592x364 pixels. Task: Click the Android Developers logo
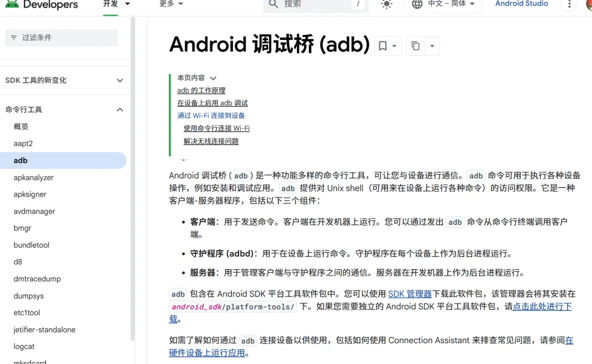pos(41,4)
